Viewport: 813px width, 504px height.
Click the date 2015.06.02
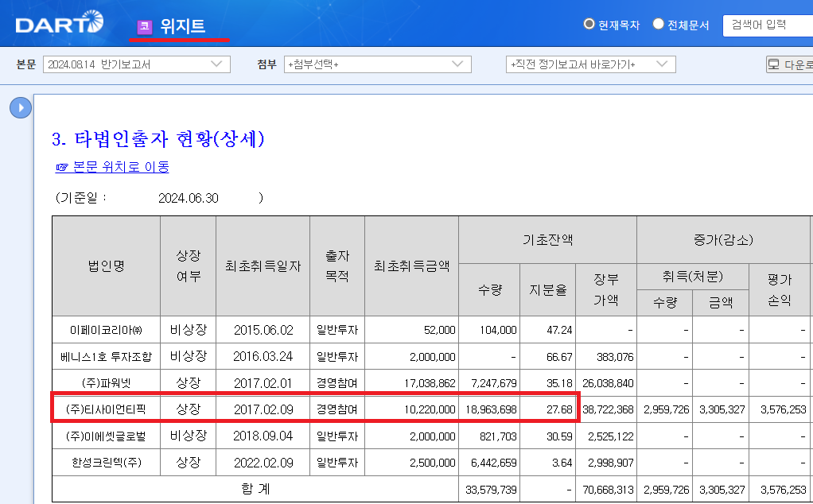click(263, 330)
